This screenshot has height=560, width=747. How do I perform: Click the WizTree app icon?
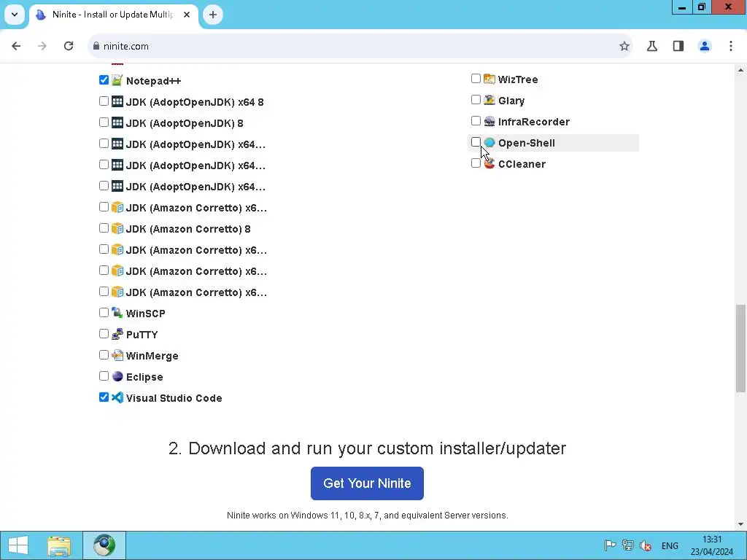coord(489,79)
